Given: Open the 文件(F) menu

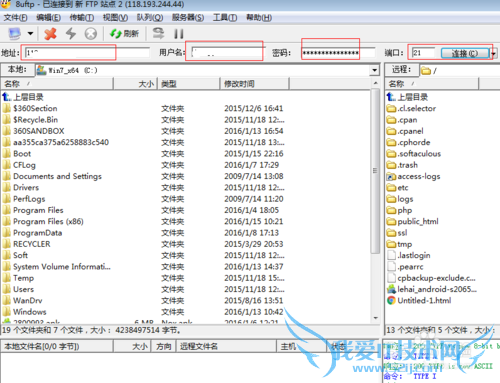Looking at the screenshot, I should [x=15, y=17].
